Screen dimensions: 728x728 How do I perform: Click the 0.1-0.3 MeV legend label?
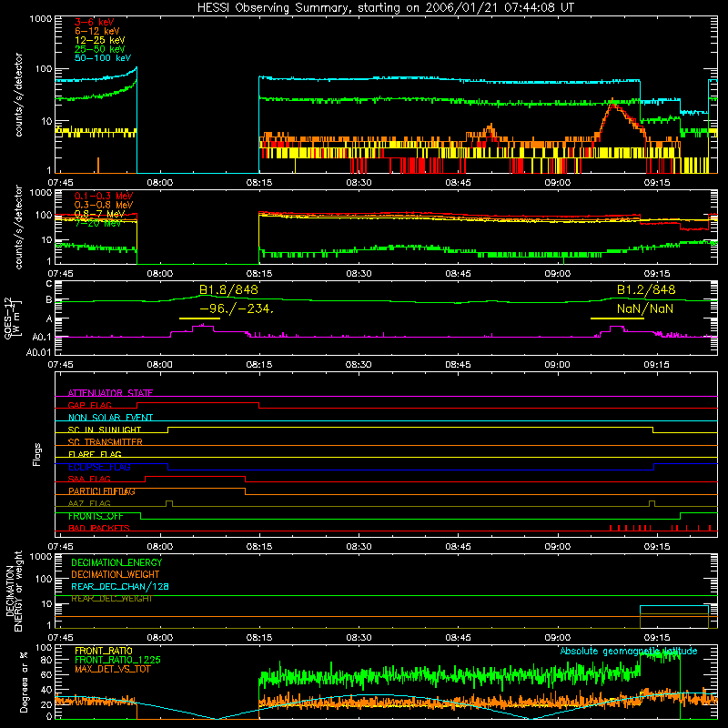pos(104,196)
